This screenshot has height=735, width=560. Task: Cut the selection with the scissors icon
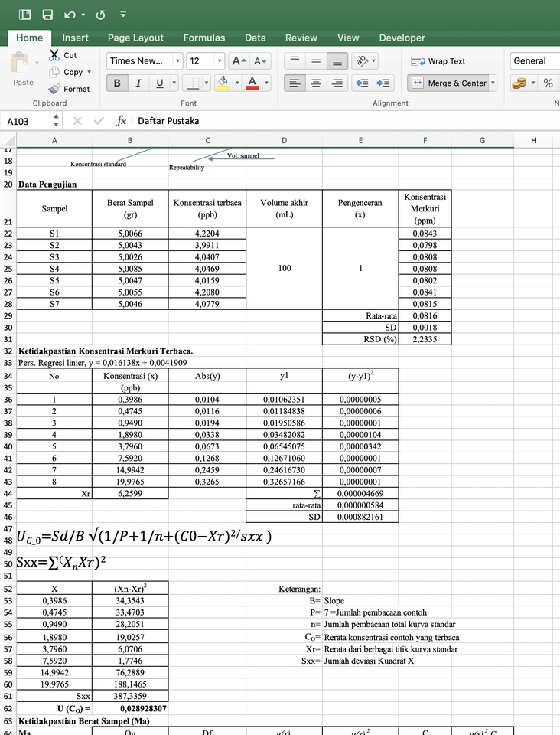coord(54,55)
